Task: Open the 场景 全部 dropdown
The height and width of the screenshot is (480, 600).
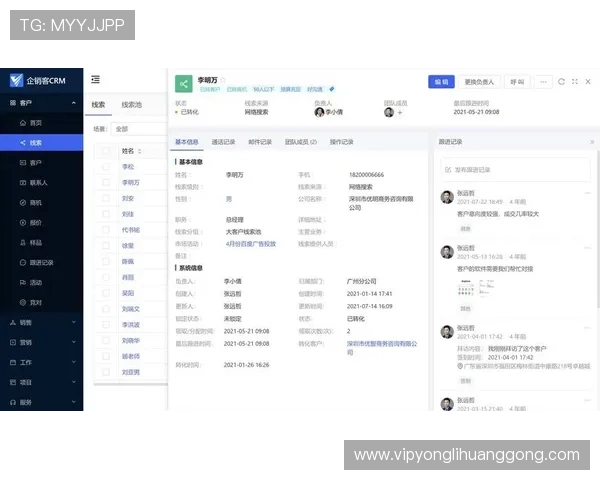Action: tap(139, 129)
